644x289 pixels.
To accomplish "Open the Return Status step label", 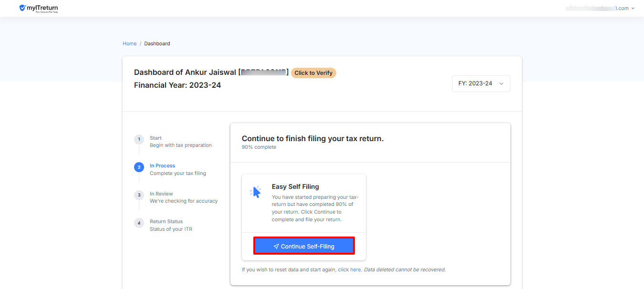I will point(166,221).
